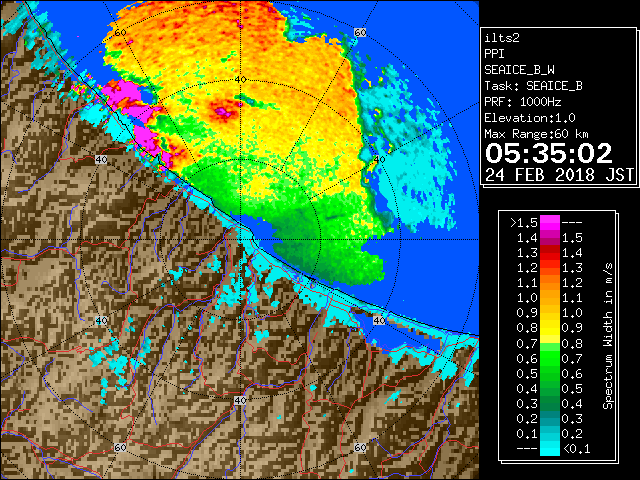
Task: Click the "Max Range:60 km" text
Action: coord(537,134)
